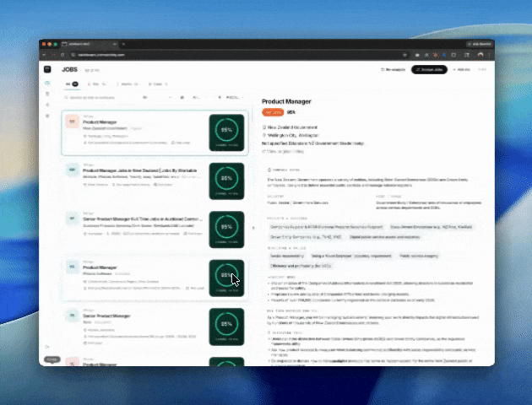
Task: Click the panel divider handle between list and details
Action: coord(253,228)
